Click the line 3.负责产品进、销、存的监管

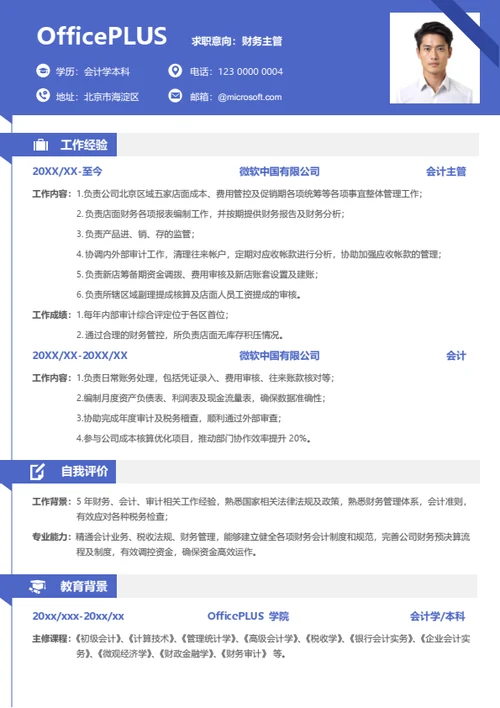[136, 234]
